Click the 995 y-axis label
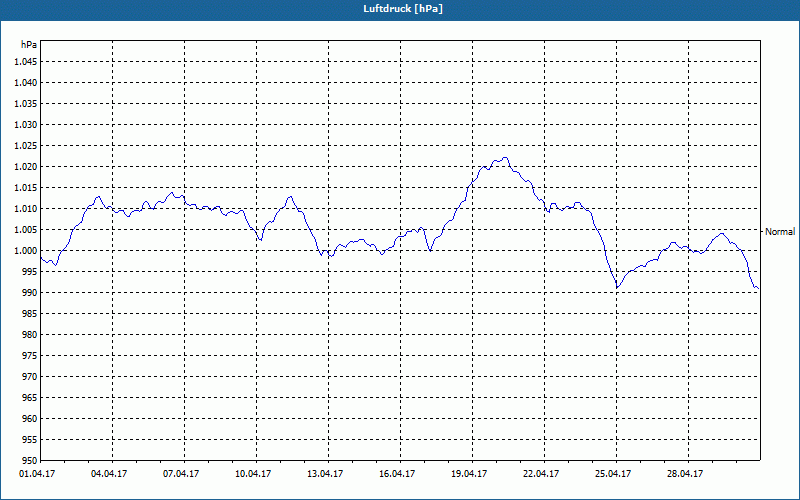Viewport: 800px width, 500px height. (x=31, y=271)
